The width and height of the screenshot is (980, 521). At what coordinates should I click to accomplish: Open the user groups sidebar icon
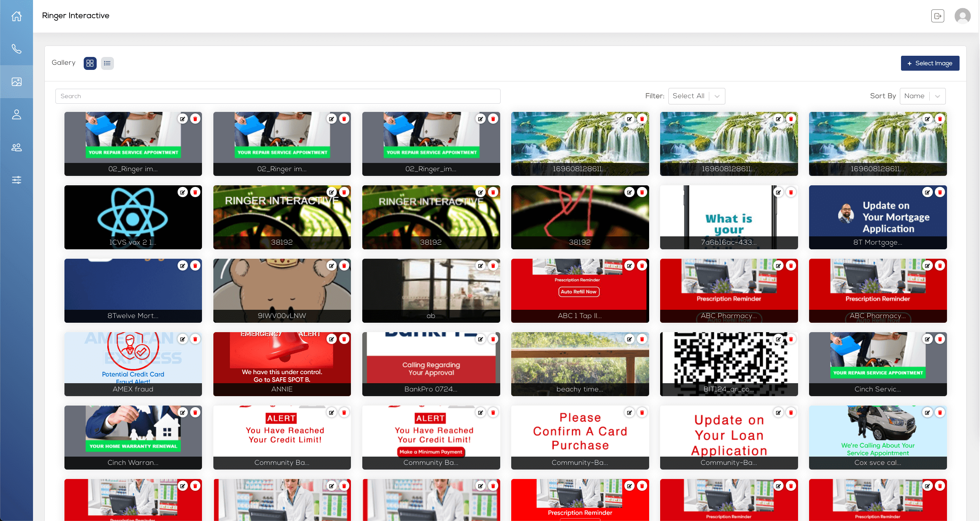coord(17,147)
